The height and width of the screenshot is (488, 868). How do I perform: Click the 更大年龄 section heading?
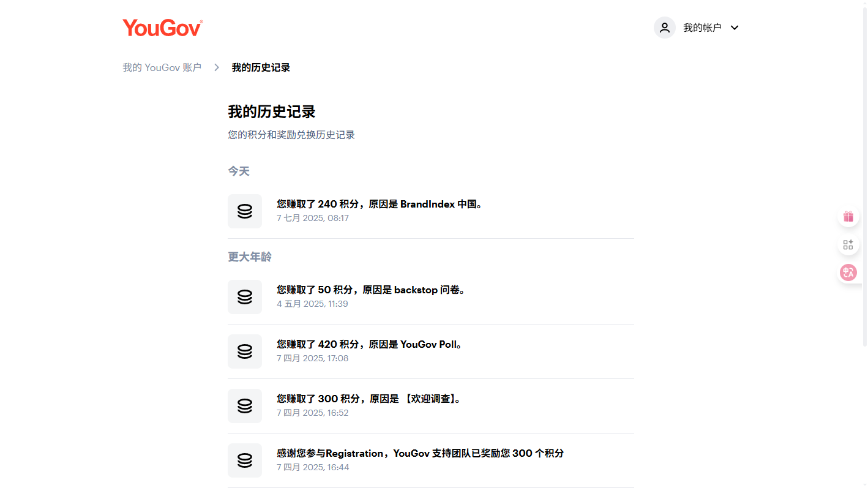[250, 257]
